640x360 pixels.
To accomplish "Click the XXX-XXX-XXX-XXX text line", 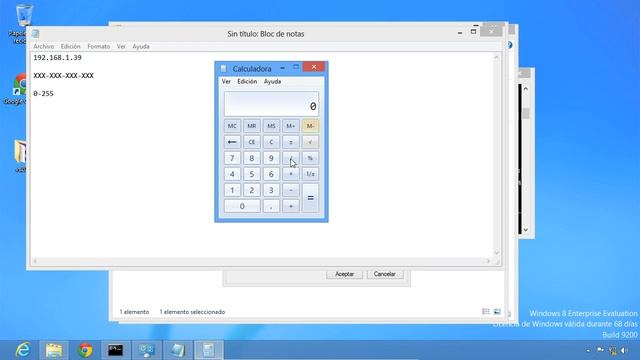I will 64,76.
